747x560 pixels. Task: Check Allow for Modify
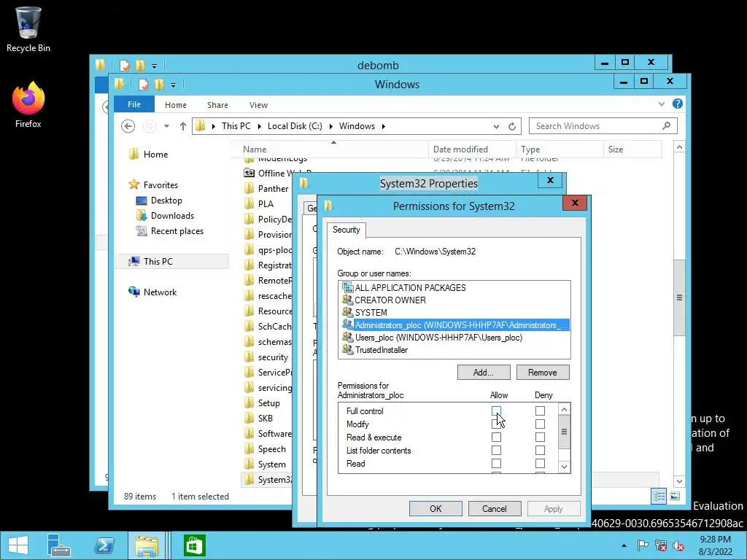coord(496,424)
